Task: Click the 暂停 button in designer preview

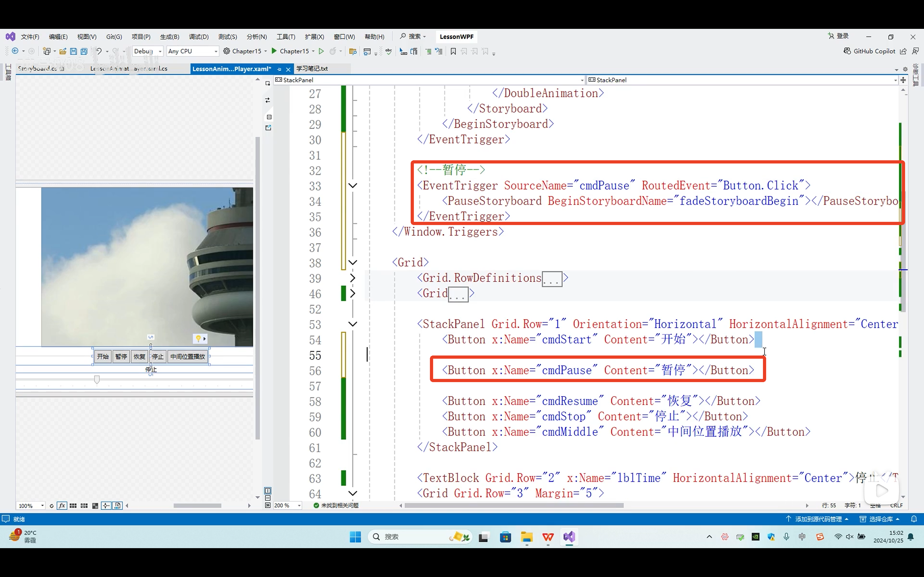Action: point(121,356)
